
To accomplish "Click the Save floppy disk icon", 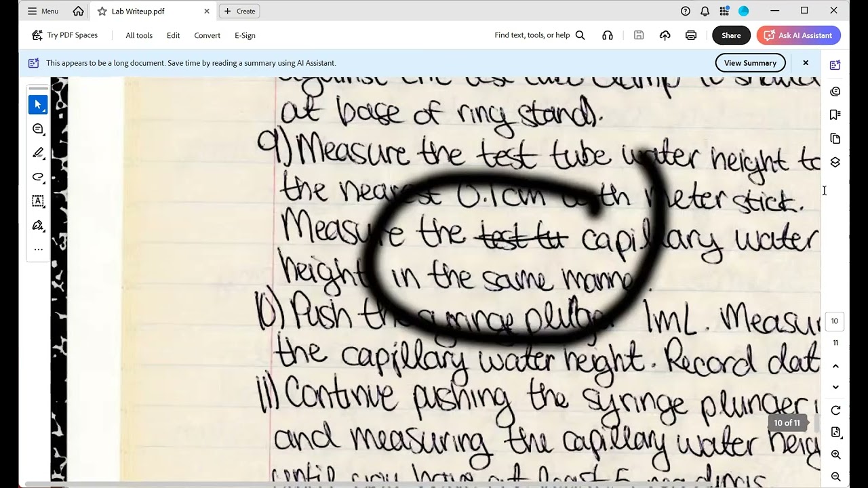I will tap(639, 35).
